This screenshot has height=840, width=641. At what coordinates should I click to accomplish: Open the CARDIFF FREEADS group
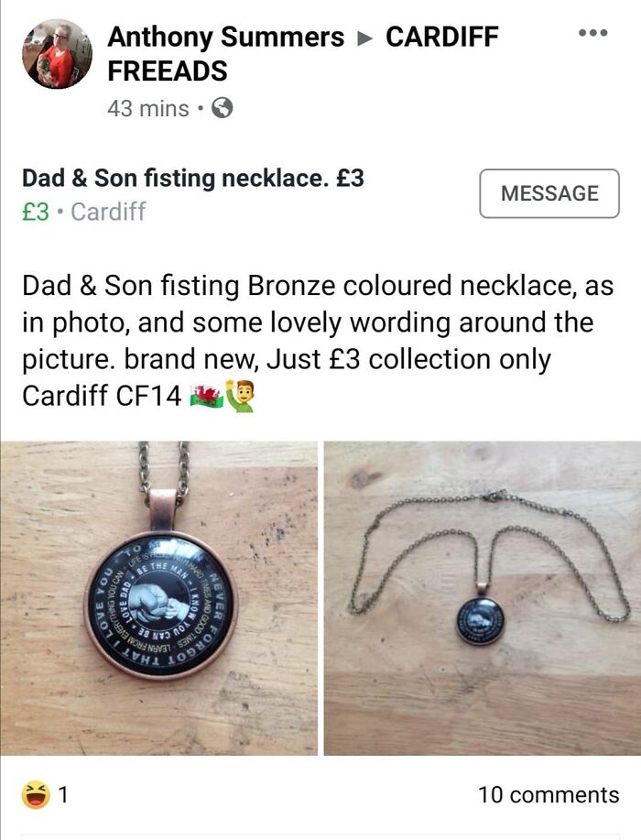[x=303, y=53]
